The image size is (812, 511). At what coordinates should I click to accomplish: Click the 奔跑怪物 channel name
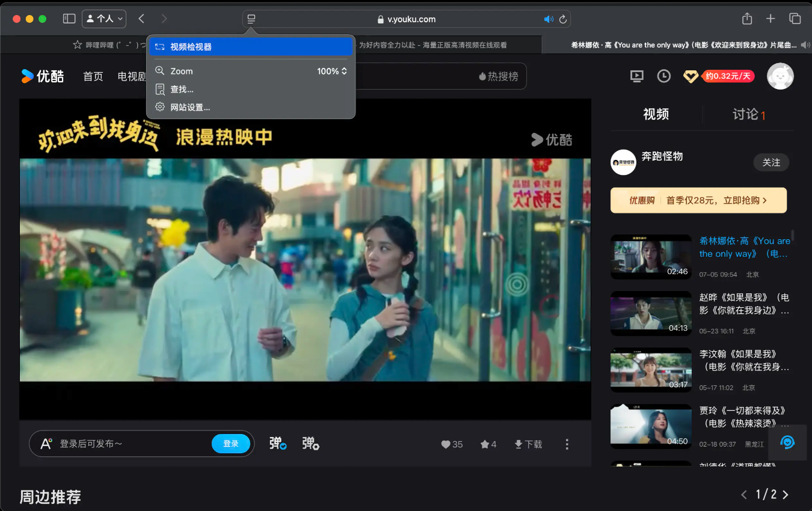tap(662, 156)
